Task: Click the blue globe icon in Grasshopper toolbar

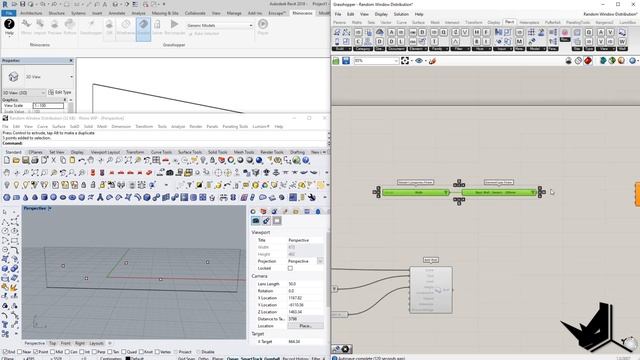Action: 632,61
